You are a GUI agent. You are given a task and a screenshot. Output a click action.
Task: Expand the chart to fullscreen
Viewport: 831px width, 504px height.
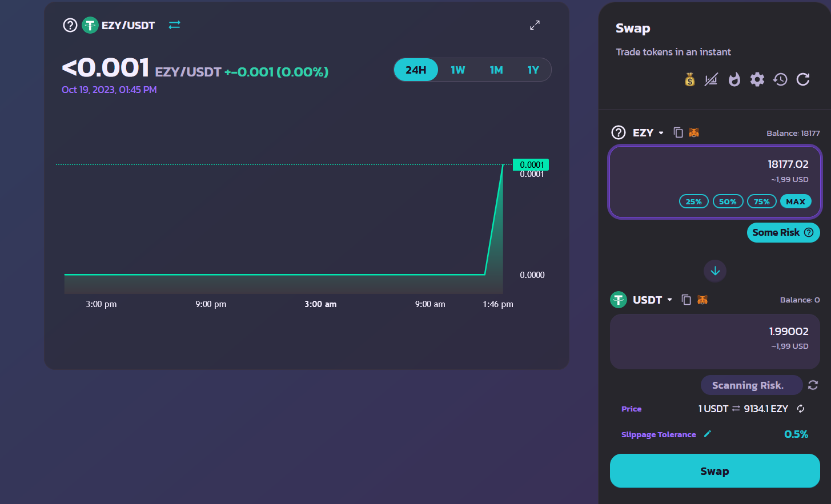pos(535,25)
